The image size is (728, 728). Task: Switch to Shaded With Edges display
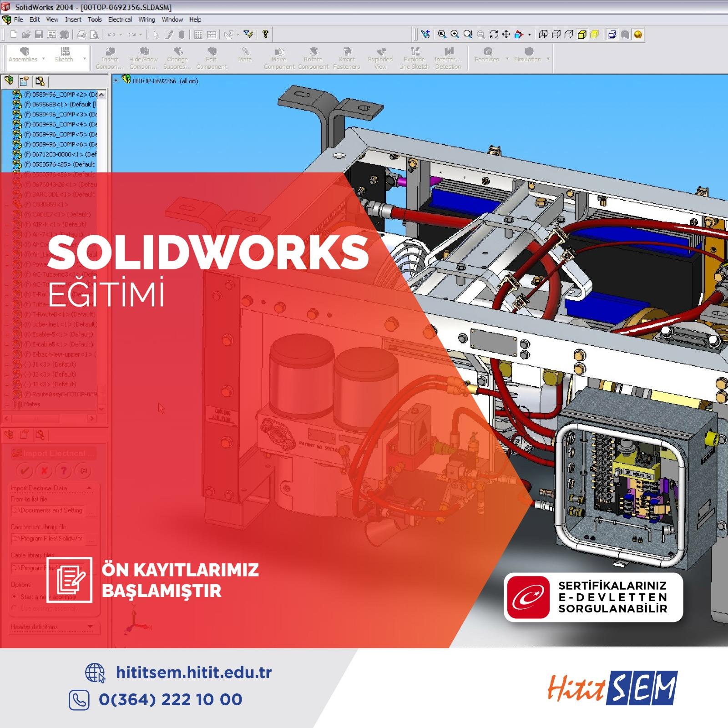(x=582, y=35)
